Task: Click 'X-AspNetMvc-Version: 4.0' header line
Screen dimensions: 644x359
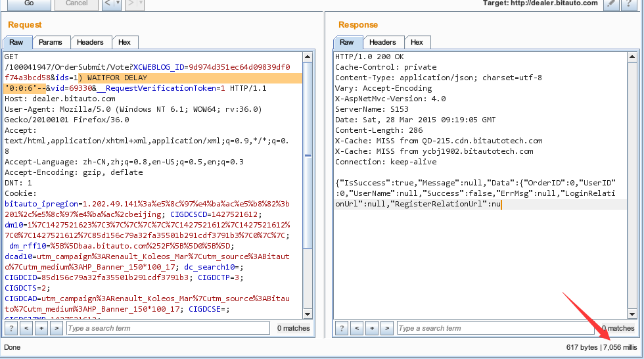Action: click(x=390, y=99)
